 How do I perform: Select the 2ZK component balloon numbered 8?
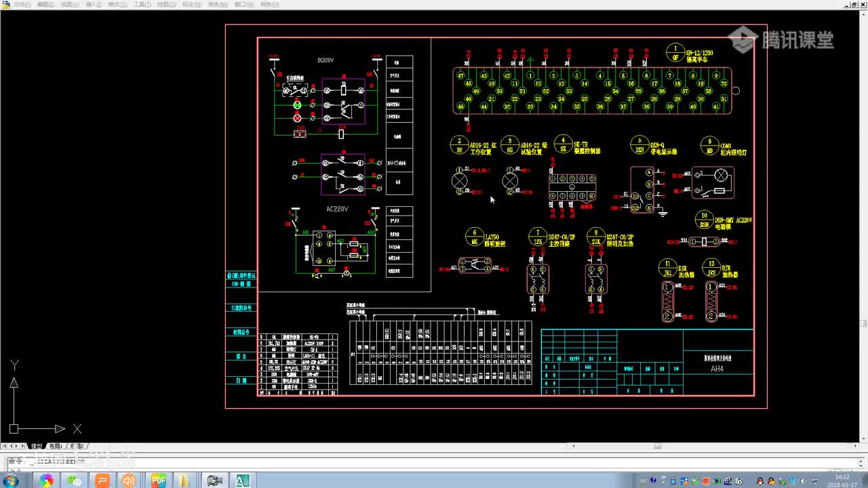[596, 237]
